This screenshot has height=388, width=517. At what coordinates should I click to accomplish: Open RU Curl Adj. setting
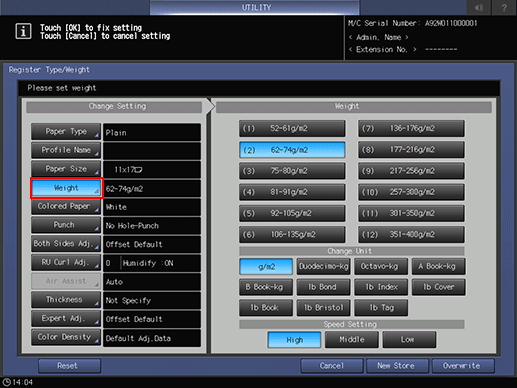click(66, 262)
